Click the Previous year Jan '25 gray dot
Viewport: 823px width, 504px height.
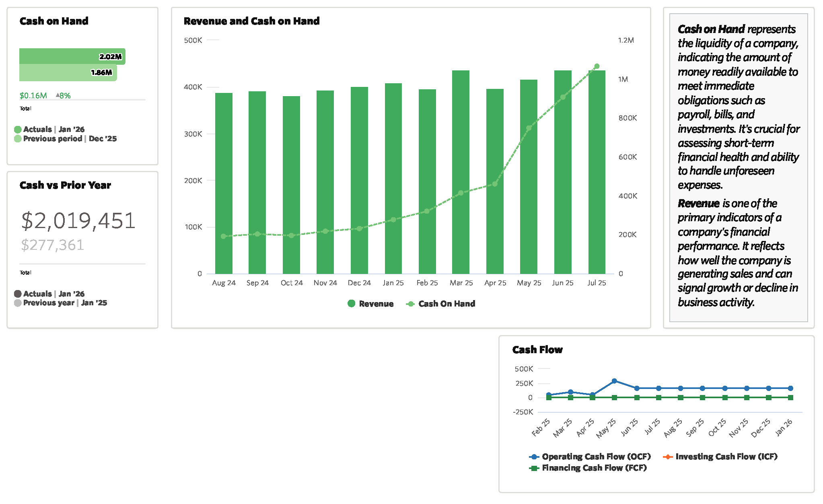18,303
